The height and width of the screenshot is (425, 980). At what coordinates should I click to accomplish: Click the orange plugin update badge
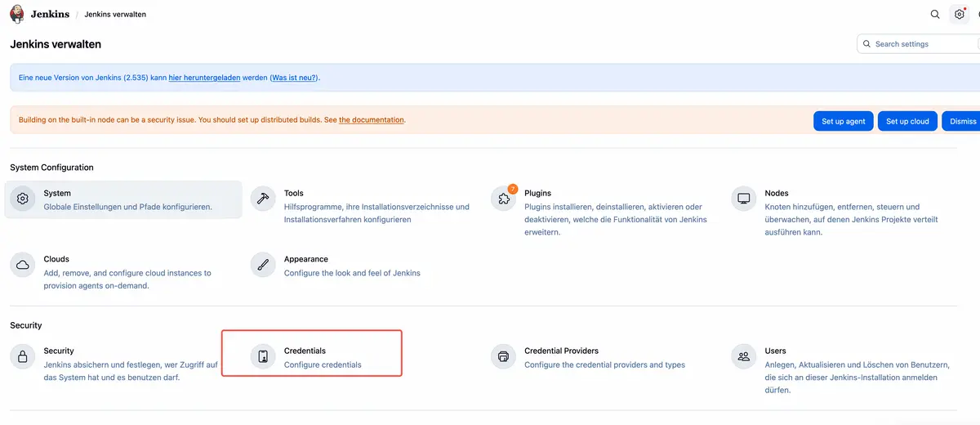pyautogui.click(x=513, y=189)
